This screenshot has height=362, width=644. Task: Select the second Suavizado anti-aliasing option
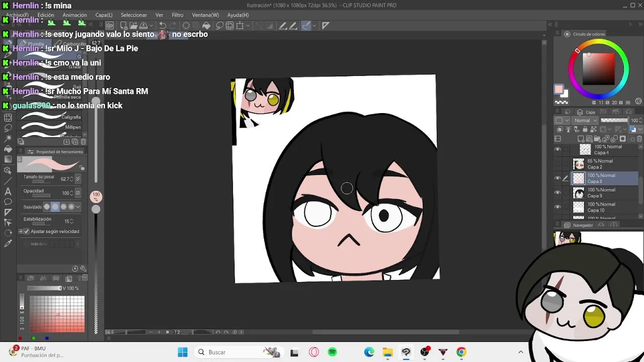click(55, 207)
